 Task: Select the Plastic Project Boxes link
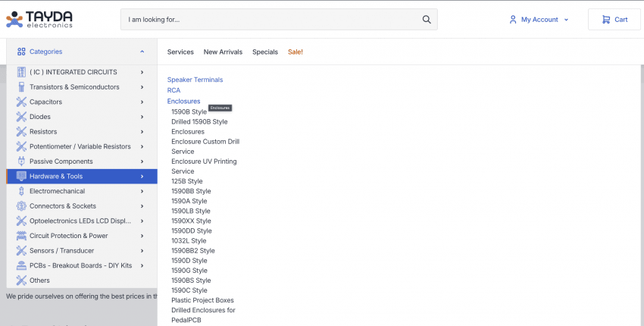point(202,300)
